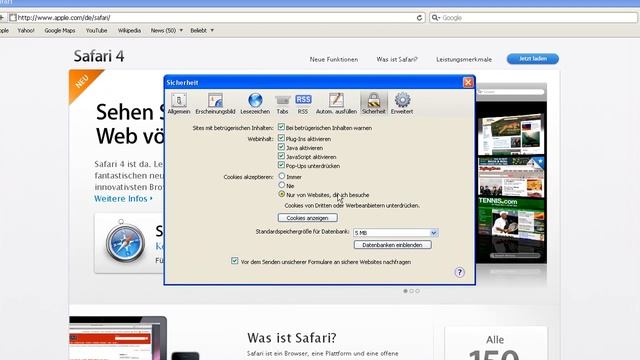The height and width of the screenshot is (360, 640).
Task: Click the Was ist Safari? heading
Action: pyautogui.click(x=291, y=338)
